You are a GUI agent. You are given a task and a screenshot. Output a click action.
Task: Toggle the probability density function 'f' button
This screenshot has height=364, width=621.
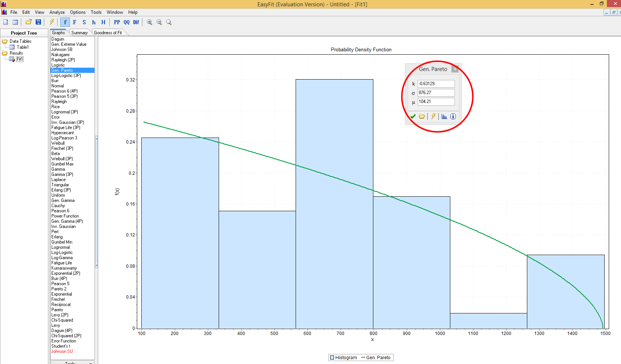coord(65,22)
